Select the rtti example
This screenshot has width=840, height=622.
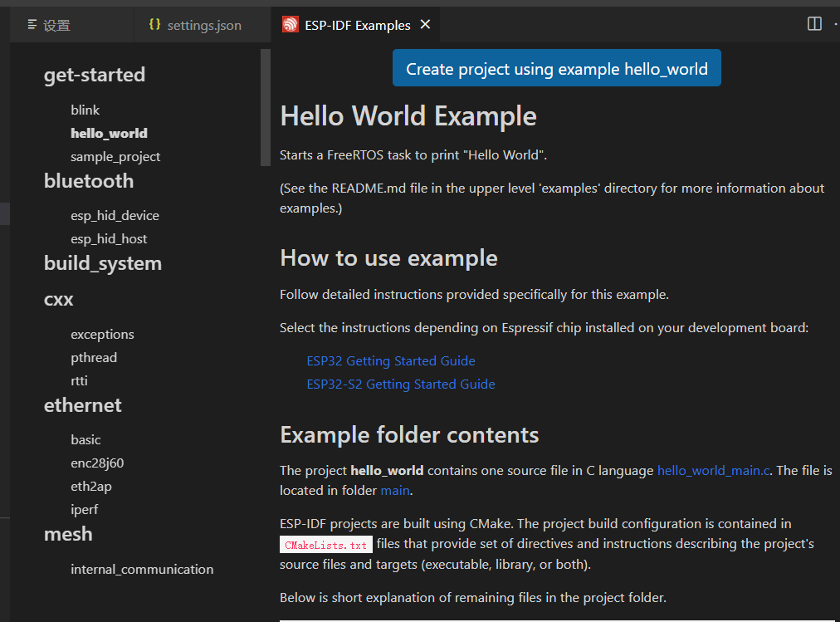click(x=80, y=381)
